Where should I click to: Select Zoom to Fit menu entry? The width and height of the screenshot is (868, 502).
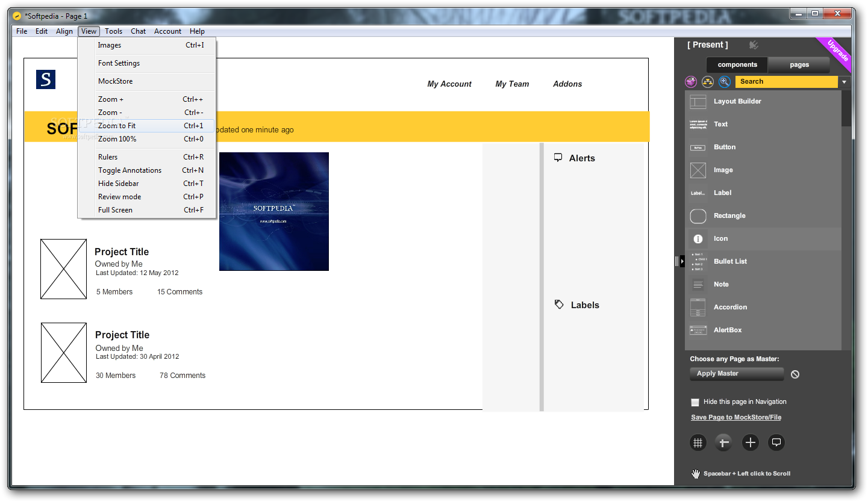click(147, 126)
